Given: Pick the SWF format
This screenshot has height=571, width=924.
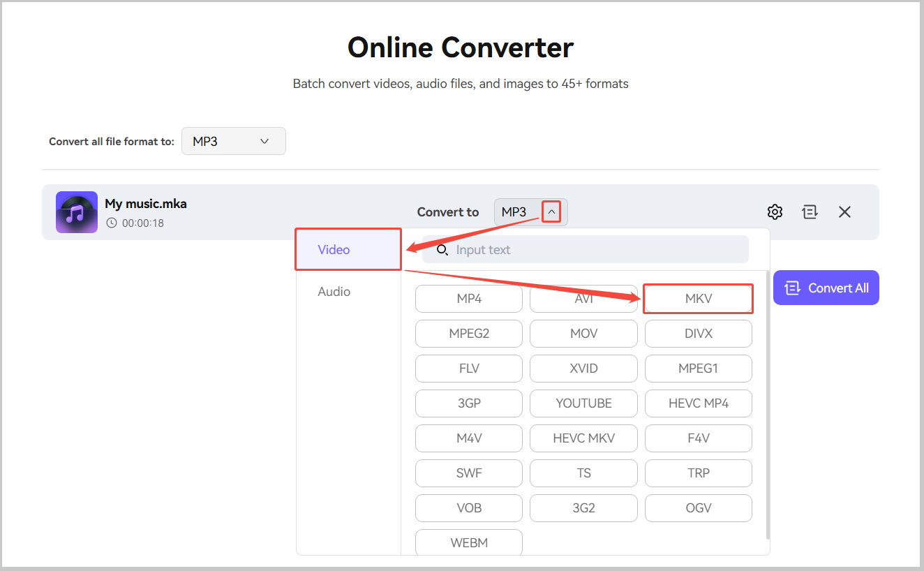Looking at the screenshot, I should 469,473.
